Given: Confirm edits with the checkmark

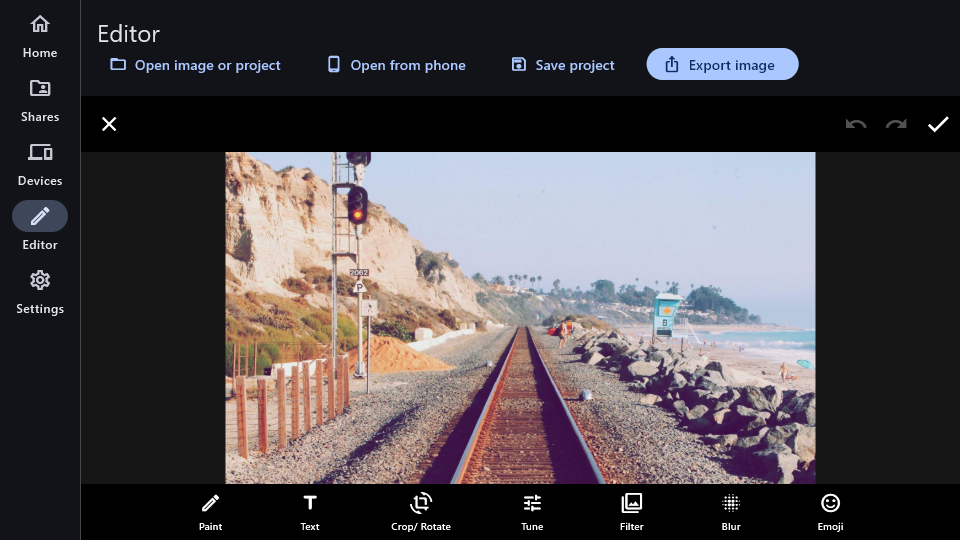Looking at the screenshot, I should pos(938,124).
